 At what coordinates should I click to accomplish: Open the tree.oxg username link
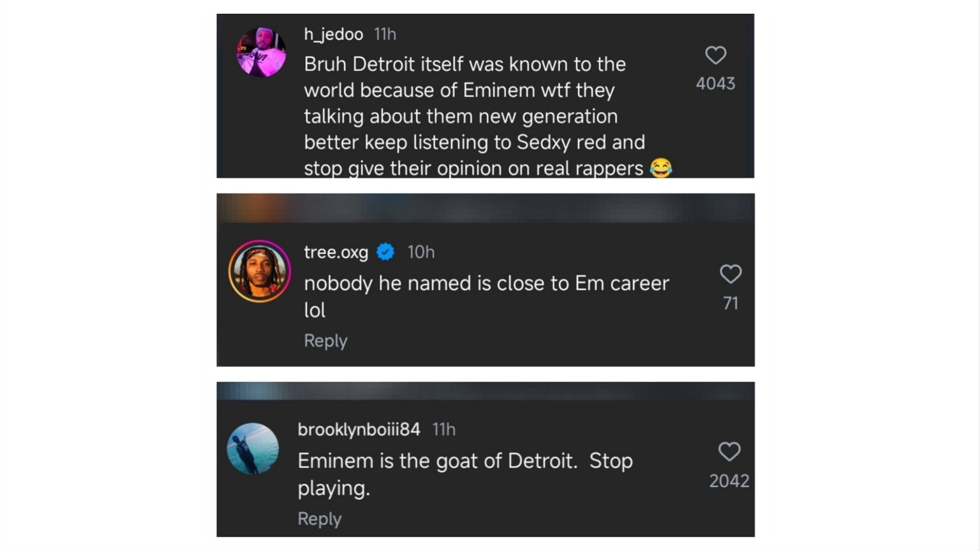pos(336,252)
